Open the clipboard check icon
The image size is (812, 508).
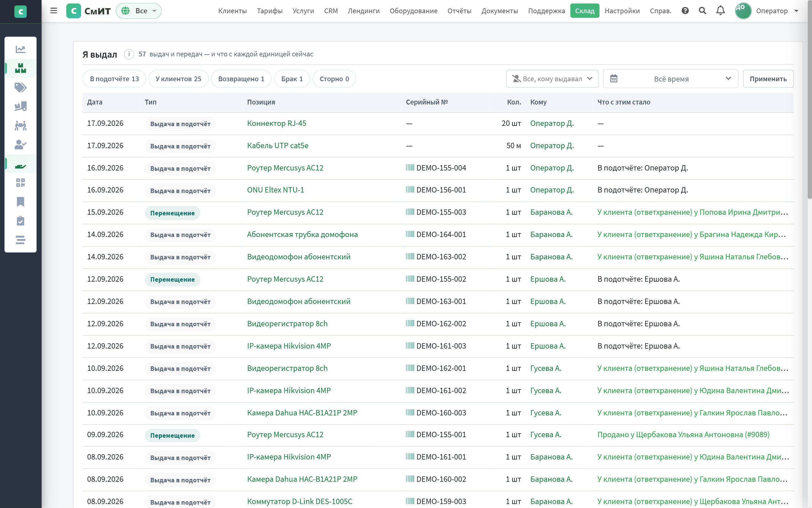click(x=21, y=221)
